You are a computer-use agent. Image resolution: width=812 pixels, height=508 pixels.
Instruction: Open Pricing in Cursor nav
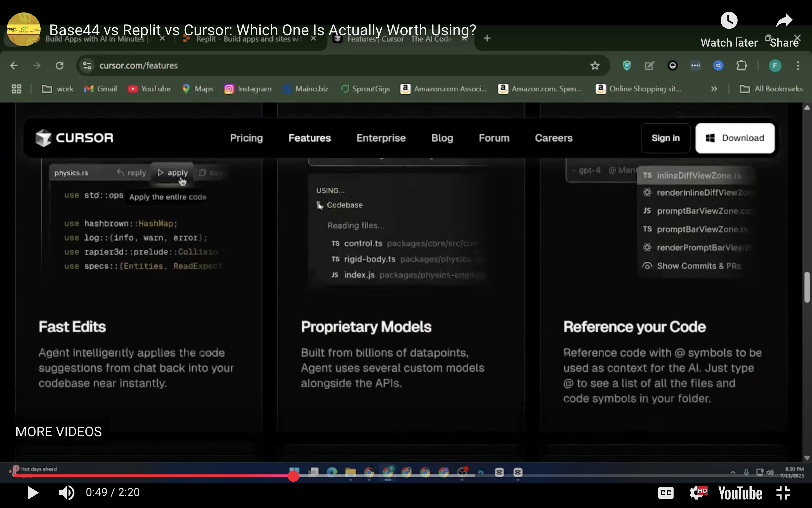pyautogui.click(x=246, y=138)
